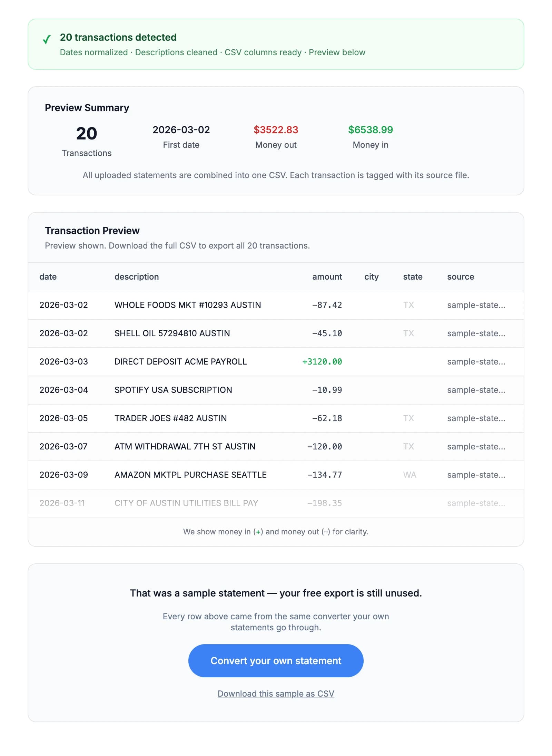
Task: Click the WA state cell
Action: tap(410, 475)
